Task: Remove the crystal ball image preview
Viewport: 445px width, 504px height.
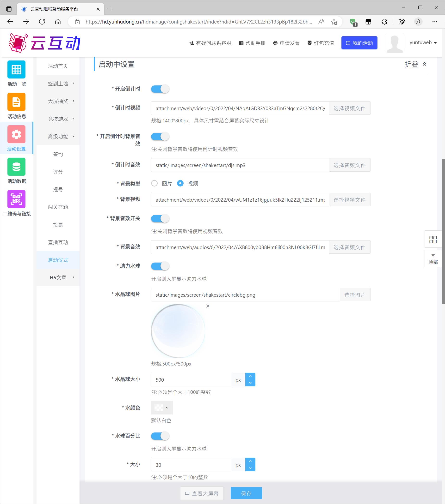Action: click(208, 306)
